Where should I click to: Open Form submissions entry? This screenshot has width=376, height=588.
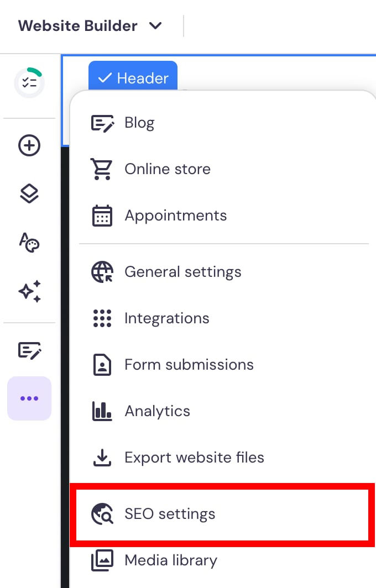(x=189, y=365)
